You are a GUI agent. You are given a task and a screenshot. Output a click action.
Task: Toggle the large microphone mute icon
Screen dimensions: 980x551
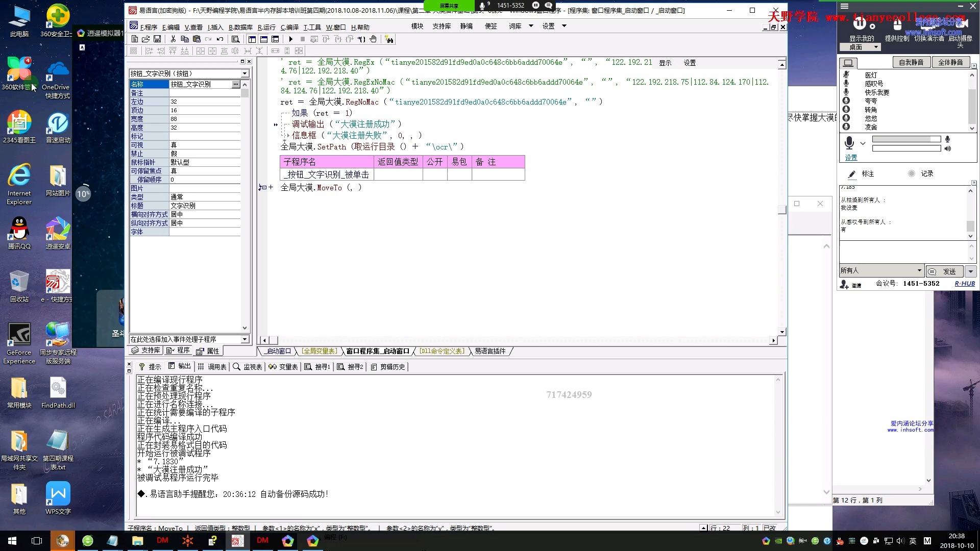coord(849,142)
